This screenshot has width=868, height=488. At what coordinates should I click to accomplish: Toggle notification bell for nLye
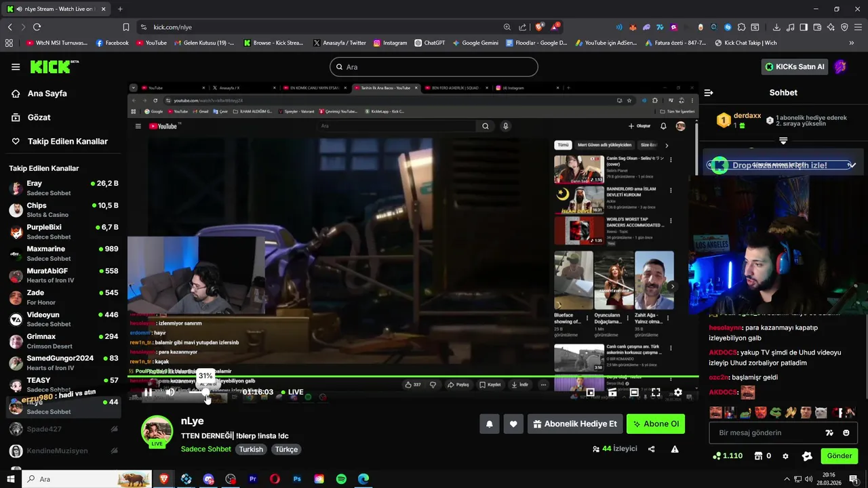[x=489, y=424]
